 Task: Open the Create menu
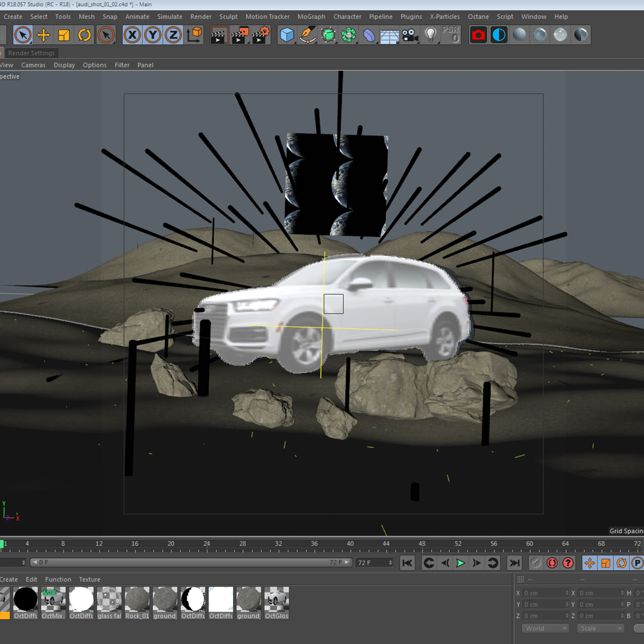[13, 16]
